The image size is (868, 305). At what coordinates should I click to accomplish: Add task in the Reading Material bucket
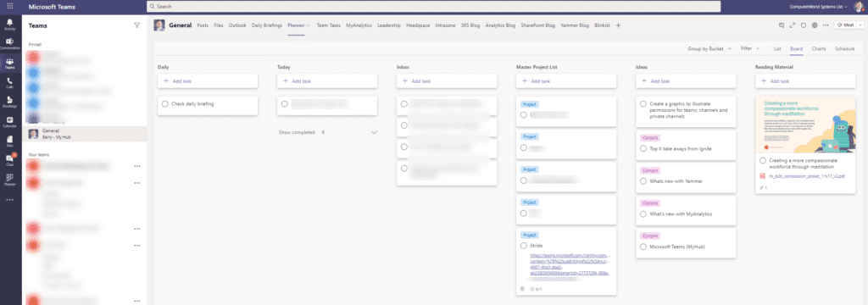[805, 80]
